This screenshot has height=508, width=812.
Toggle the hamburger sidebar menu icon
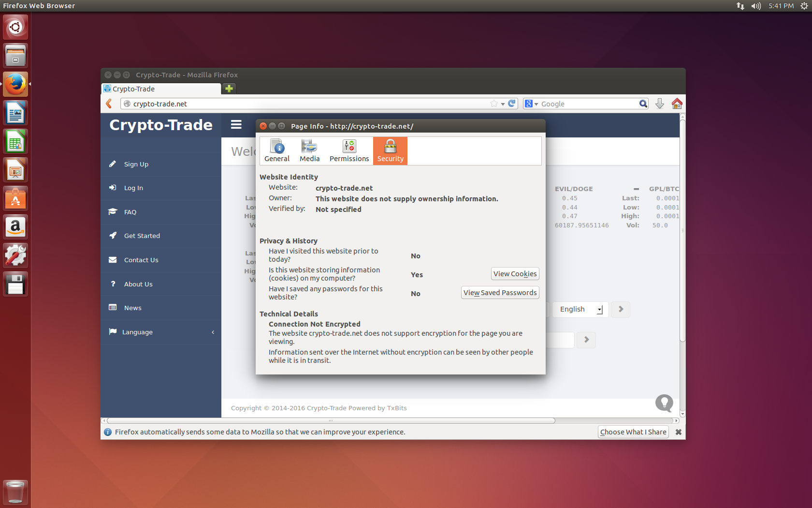236,125
